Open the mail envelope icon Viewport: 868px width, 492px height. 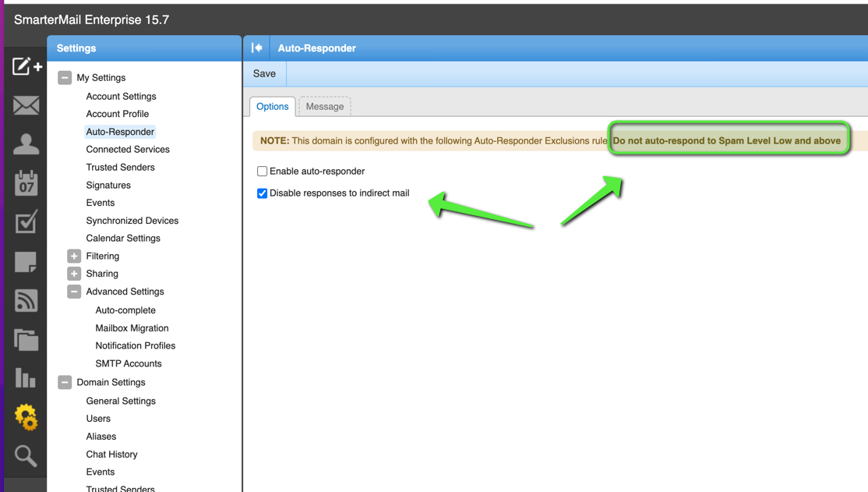pos(26,105)
